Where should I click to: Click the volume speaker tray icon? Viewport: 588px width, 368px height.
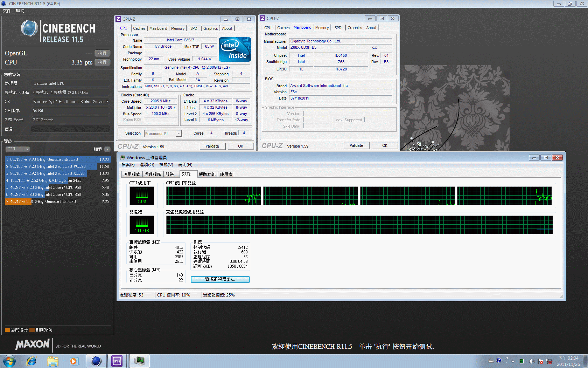tap(532, 361)
